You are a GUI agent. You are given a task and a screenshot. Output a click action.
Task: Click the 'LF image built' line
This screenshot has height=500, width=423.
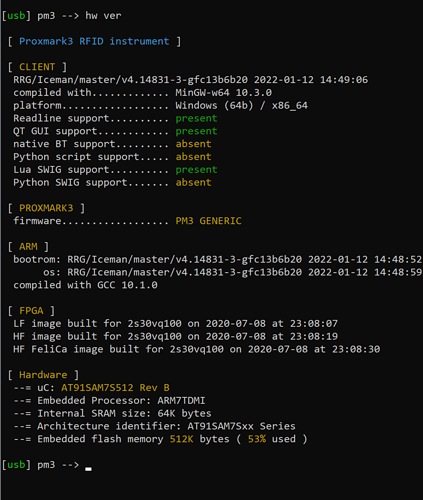175,323
